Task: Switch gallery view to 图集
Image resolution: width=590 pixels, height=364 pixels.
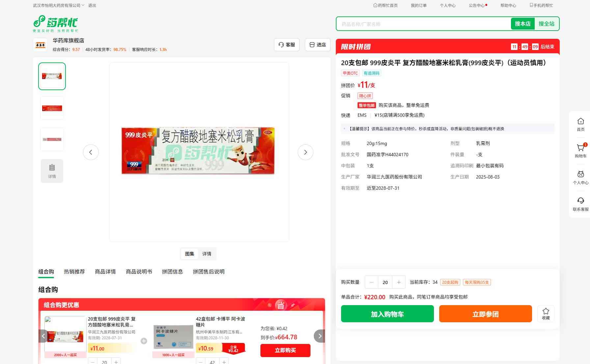Action: pos(190,254)
